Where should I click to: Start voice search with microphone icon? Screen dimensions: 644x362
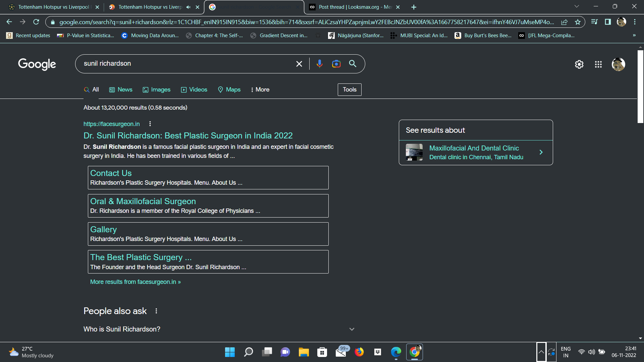[x=320, y=64]
